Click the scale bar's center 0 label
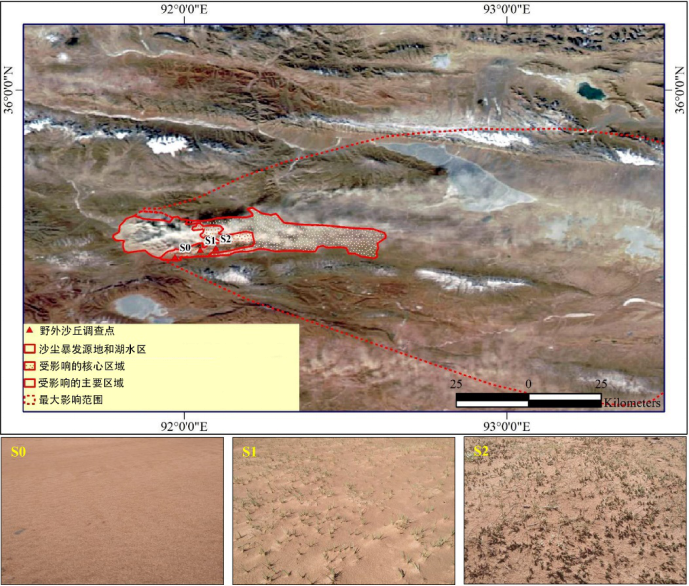This screenshot has width=689, height=586. 529,384
